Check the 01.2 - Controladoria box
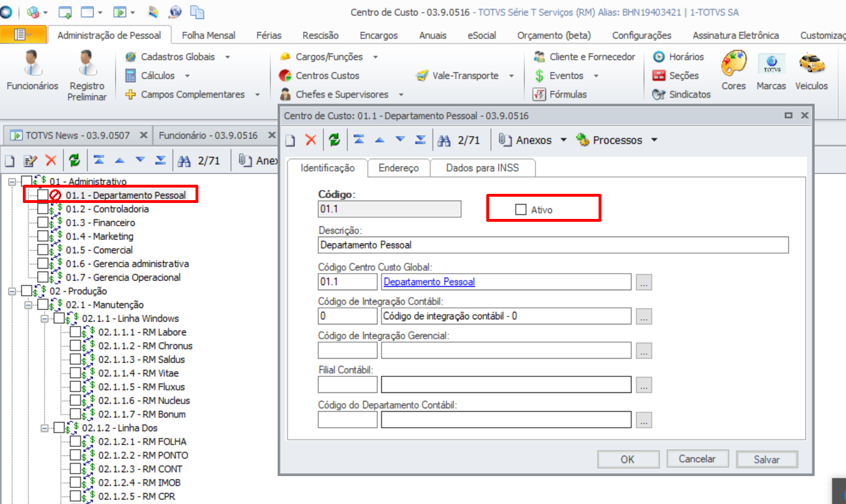Viewport: 846px width, 504px height. click(x=43, y=209)
